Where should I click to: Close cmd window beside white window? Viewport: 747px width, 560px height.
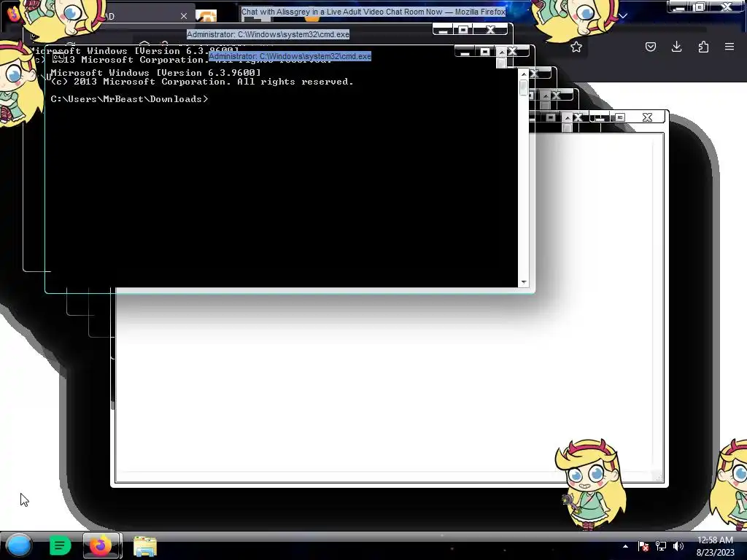point(578,117)
